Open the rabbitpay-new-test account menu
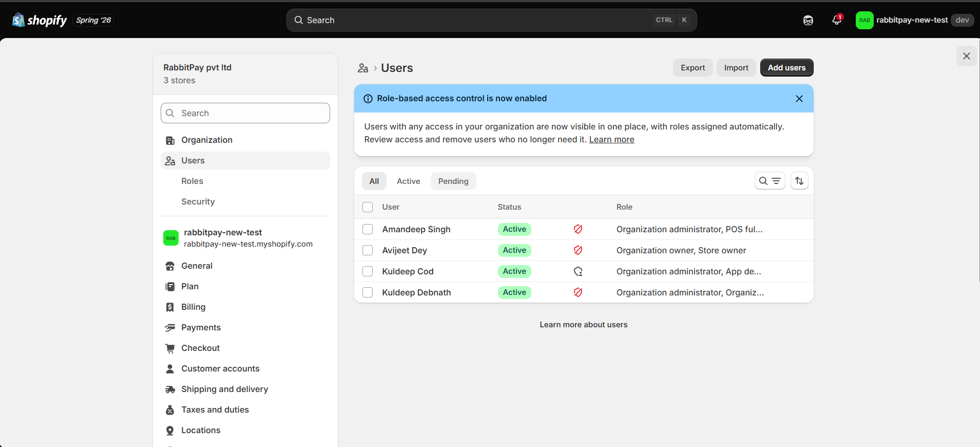This screenshot has width=980, height=447. [915, 21]
